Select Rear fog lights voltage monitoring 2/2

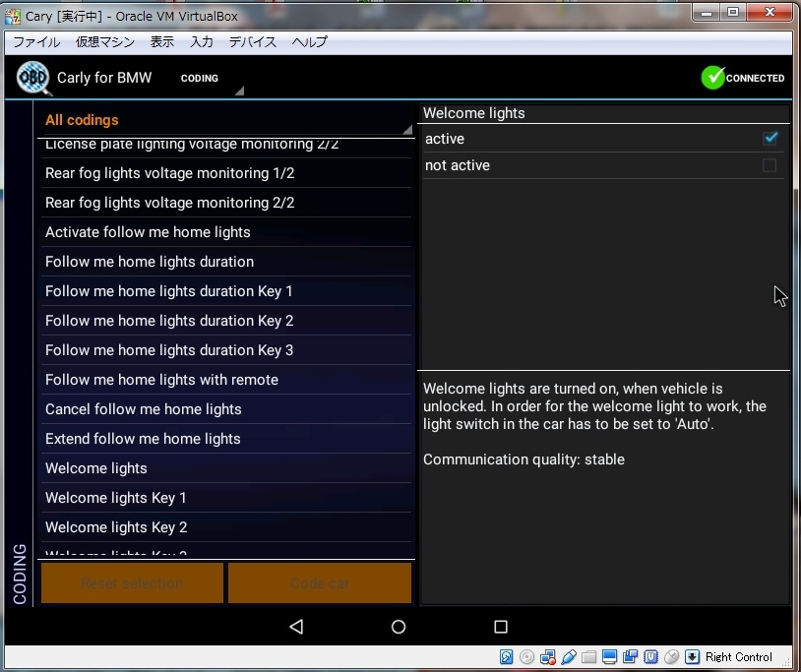click(x=225, y=203)
